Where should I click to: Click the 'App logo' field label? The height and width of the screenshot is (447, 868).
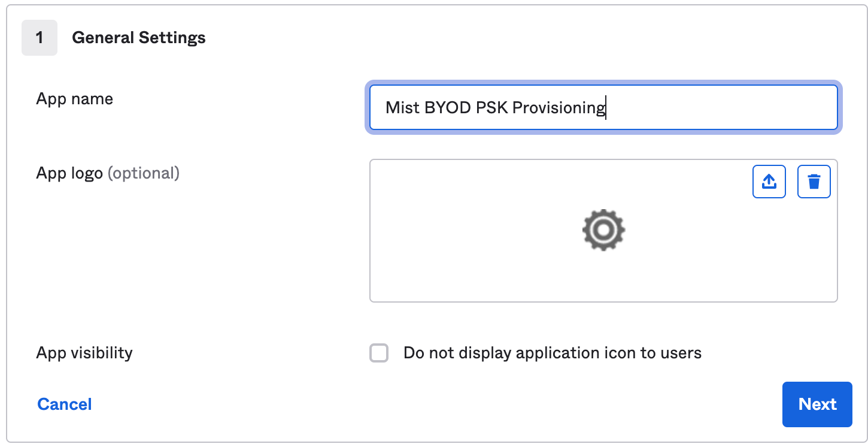pos(69,173)
